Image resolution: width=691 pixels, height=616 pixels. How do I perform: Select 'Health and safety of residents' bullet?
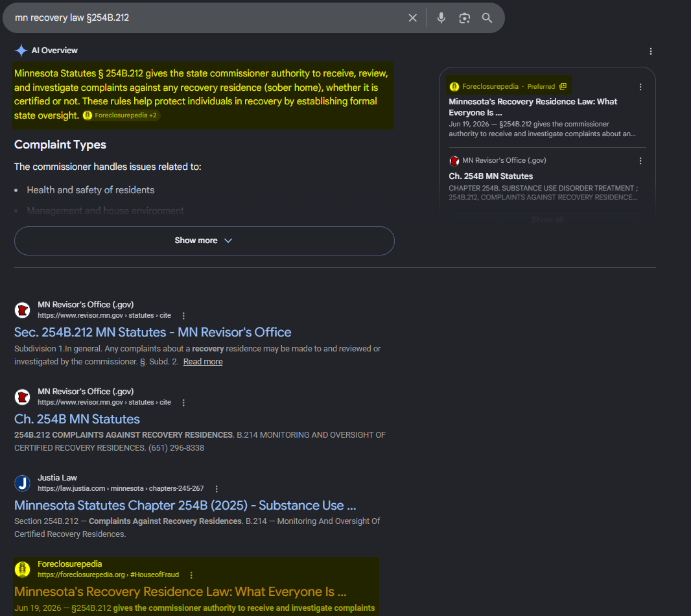point(90,190)
